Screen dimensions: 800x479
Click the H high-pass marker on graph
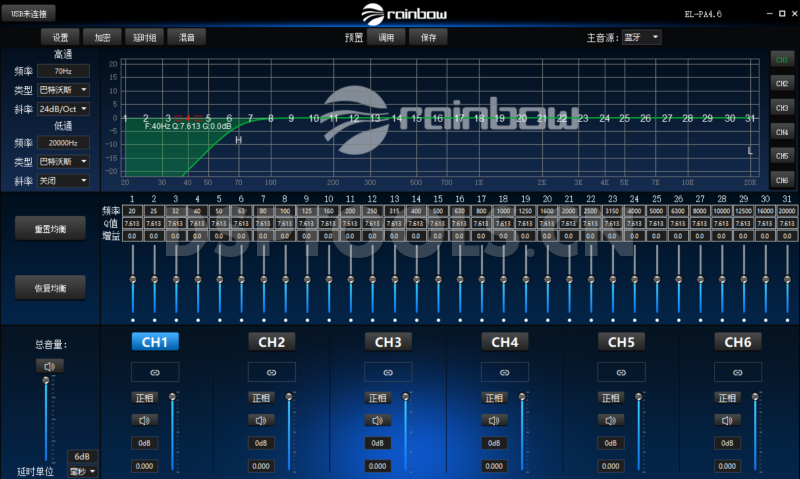point(238,140)
